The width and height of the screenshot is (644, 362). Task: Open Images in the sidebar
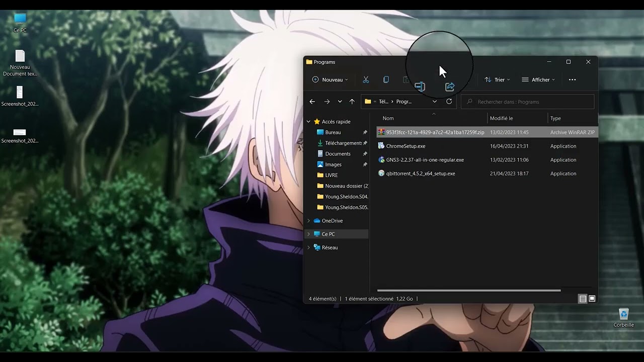point(333,164)
